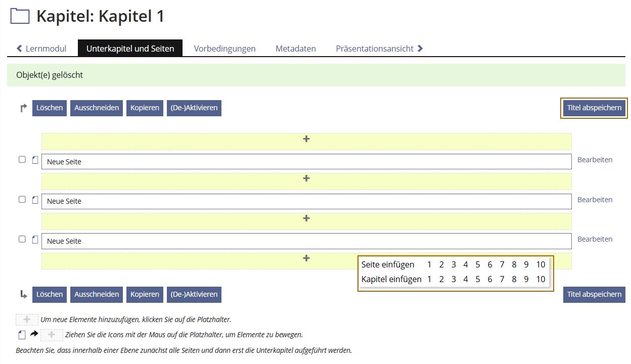Open the Metadaten tab
Image resolution: width=631 pixels, height=364 pixels.
tap(295, 49)
